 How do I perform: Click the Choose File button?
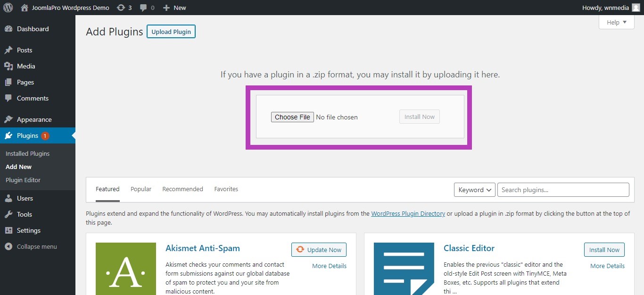pos(292,117)
